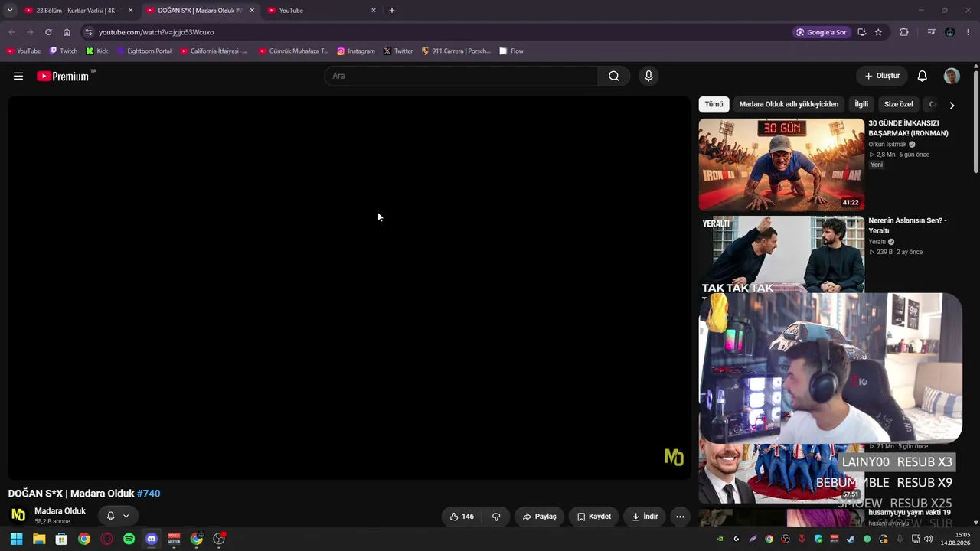
Task: Open the YouTube guide hamburger menu
Action: pos(18,76)
